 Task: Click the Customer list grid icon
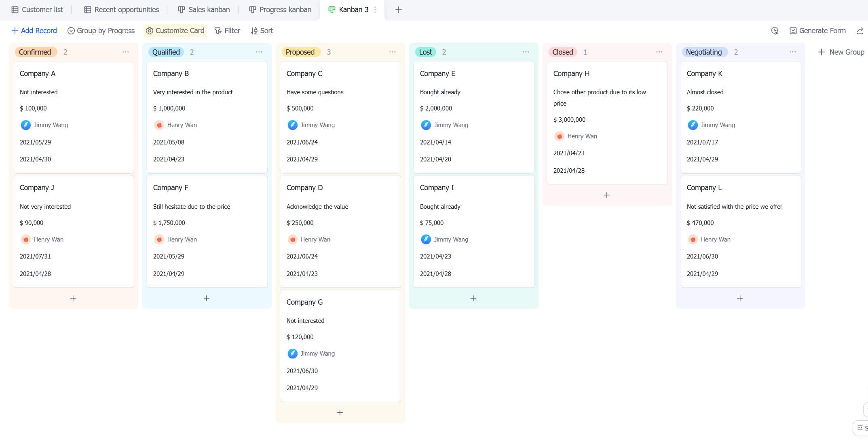point(15,10)
